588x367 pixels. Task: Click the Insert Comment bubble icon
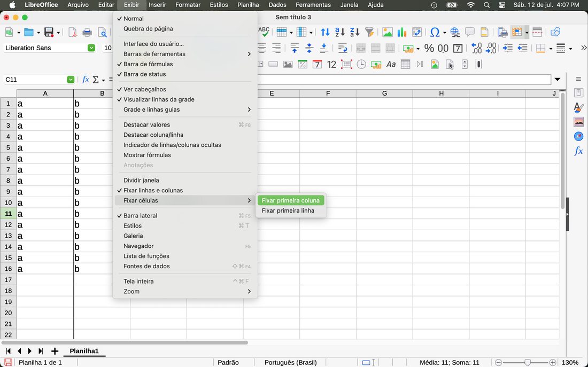[x=470, y=32]
